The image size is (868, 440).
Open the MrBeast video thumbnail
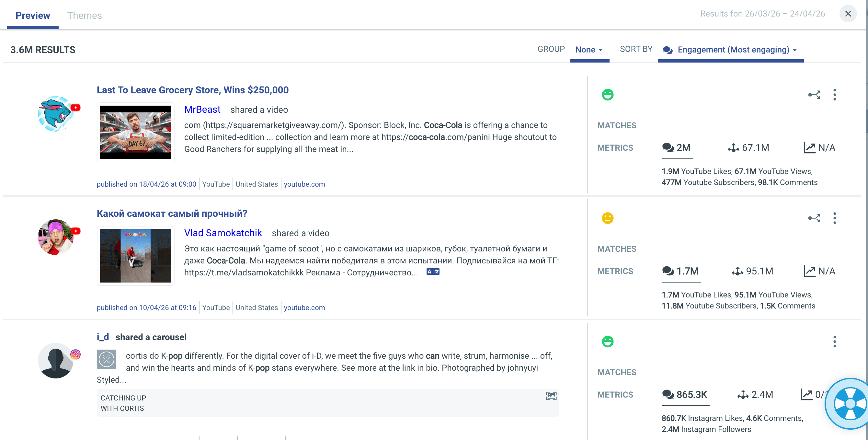point(135,132)
